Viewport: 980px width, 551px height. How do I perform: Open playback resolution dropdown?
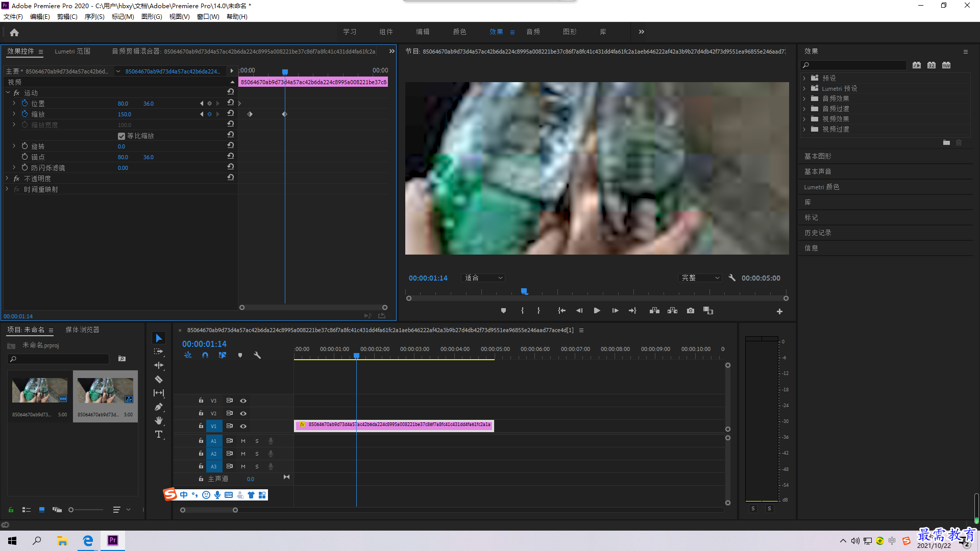coord(700,278)
